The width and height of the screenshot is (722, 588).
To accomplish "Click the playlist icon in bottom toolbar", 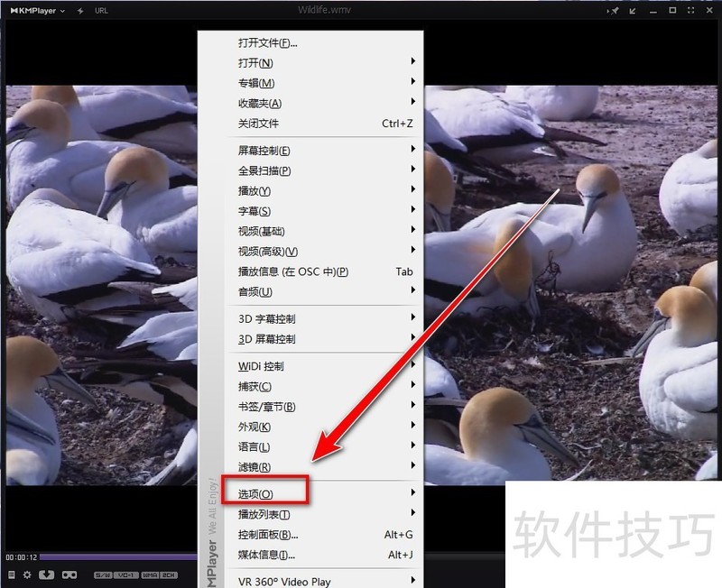I will pyautogui.click(x=10, y=574).
